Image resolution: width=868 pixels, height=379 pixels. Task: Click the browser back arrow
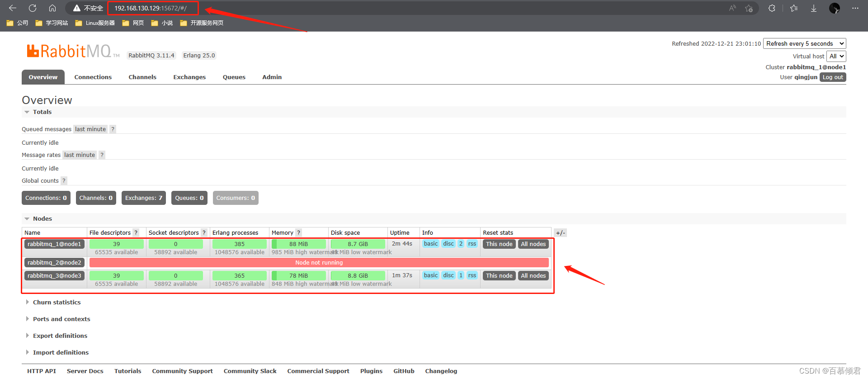coord(13,8)
